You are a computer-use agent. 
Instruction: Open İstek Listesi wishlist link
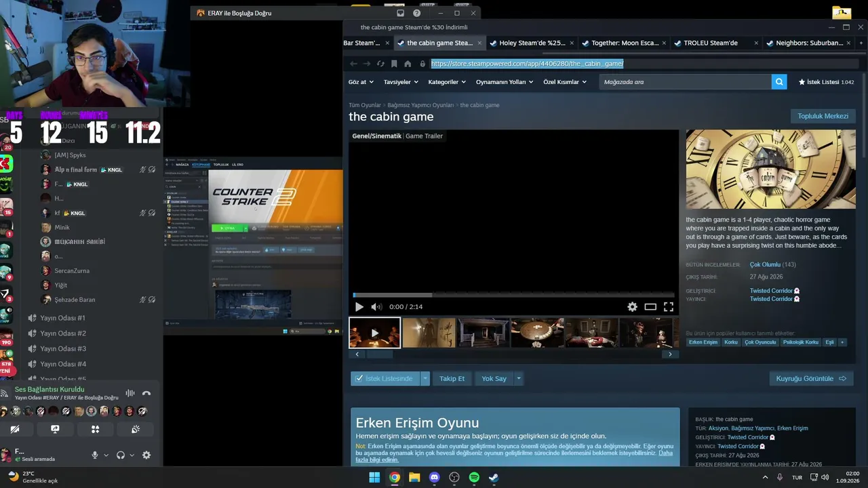pyautogui.click(x=826, y=82)
